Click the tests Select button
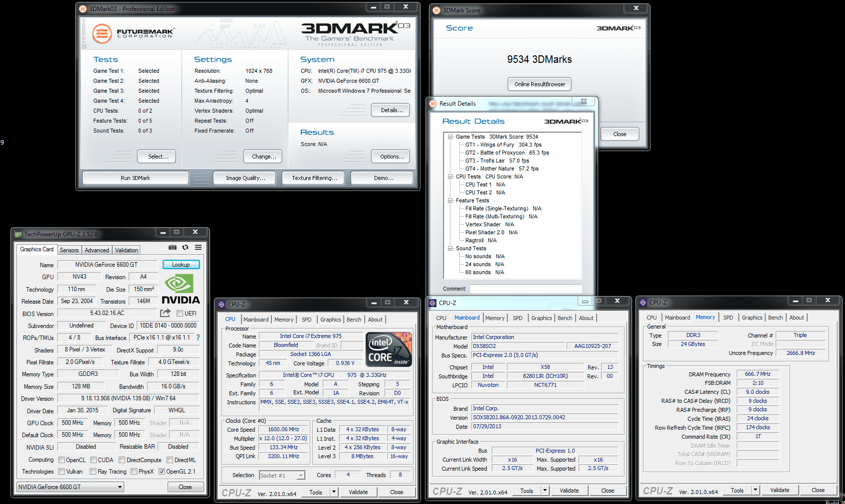This screenshot has height=504, width=845. pos(158,157)
